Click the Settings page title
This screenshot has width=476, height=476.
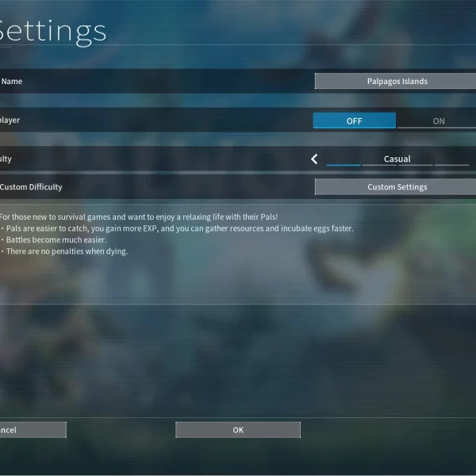52,30
